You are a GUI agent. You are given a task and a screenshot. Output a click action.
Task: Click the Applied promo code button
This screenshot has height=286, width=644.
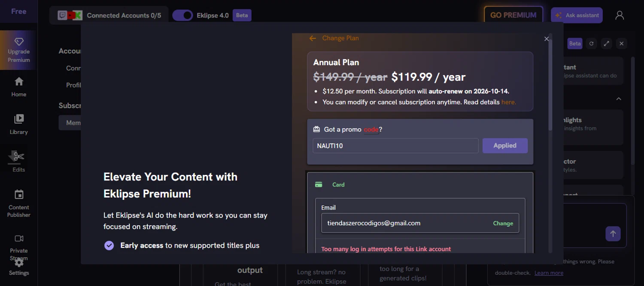coord(504,146)
